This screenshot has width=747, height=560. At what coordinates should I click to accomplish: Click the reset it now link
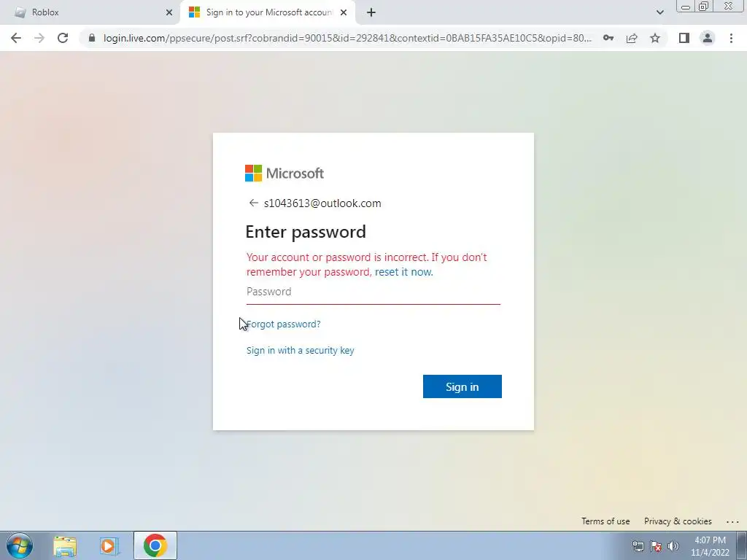coord(404,272)
